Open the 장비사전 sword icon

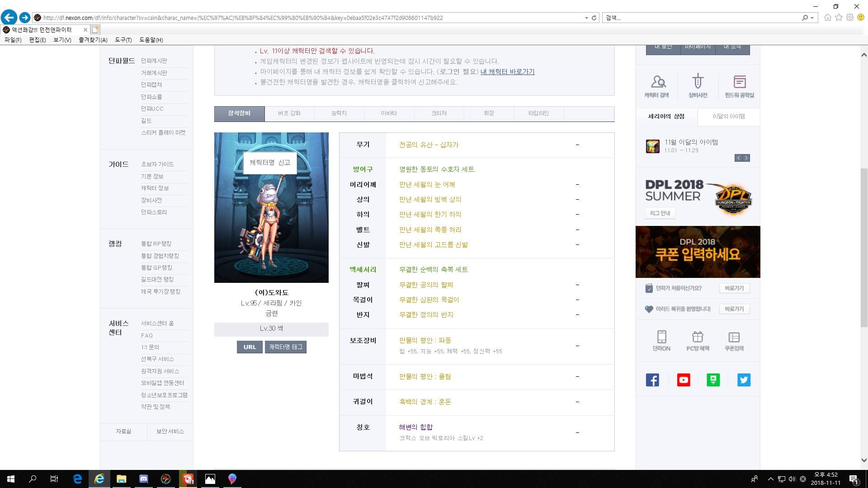click(698, 86)
